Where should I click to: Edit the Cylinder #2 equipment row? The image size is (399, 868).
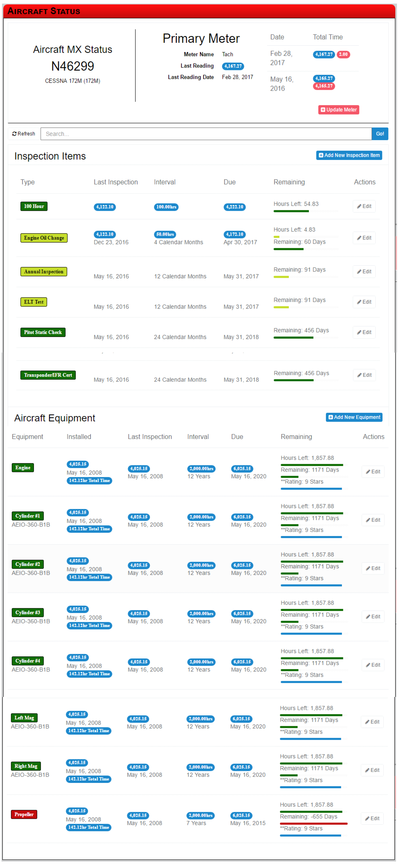coord(373,568)
